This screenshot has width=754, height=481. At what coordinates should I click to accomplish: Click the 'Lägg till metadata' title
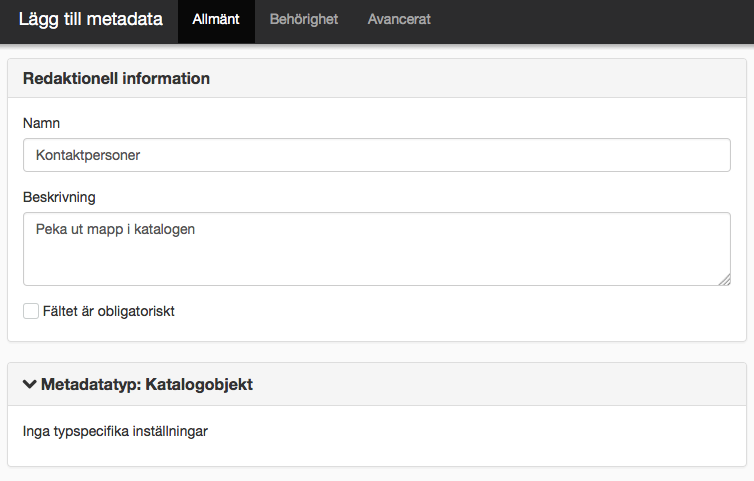[x=90, y=19]
